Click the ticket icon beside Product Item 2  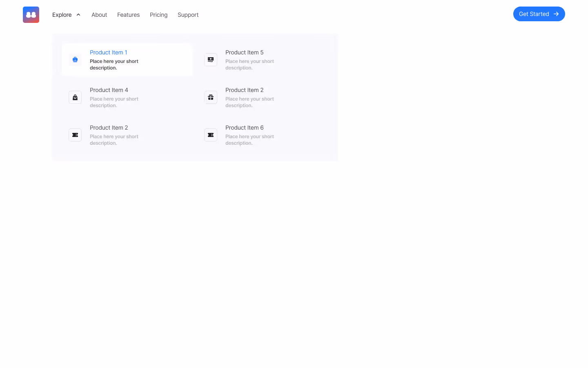coord(75,135)
